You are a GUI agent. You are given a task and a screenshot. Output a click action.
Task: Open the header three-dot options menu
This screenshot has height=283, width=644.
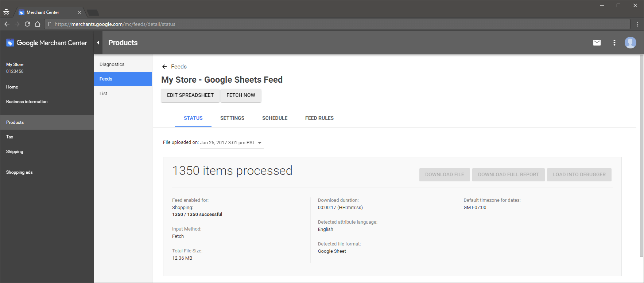pyautogui.click(x=614, y=43)
